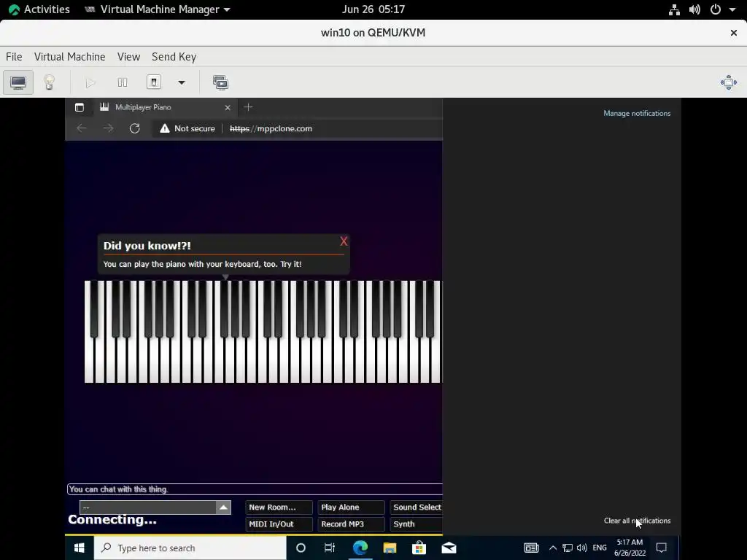Viewport: 747px width, 560px height.
Task: Dismiss the Did you know popup
Action: [344, 241]
